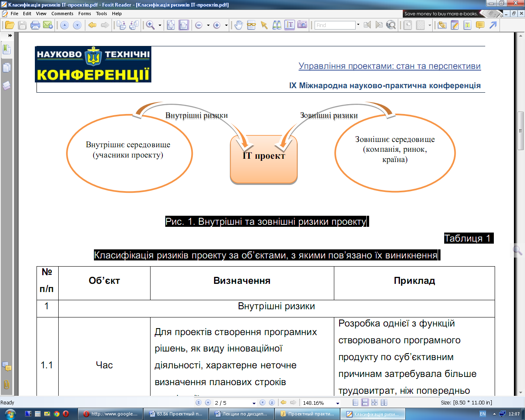525x420 pixels.
Task: Click into the Find text field
Action: pyautogui.click(x=335, y=25)
